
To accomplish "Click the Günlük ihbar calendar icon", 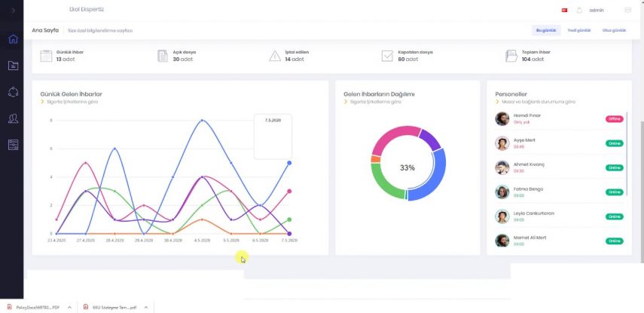I will point(46,56).
